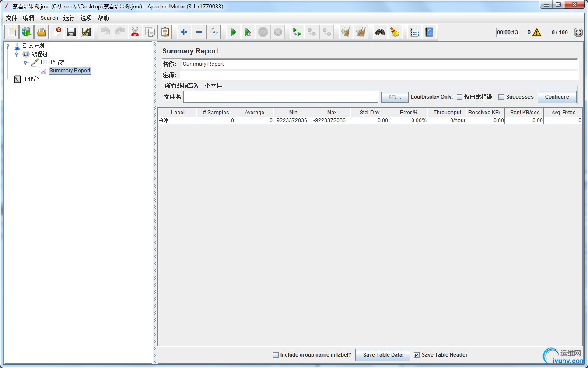Clear all results with double broom icon

[361, 32]
